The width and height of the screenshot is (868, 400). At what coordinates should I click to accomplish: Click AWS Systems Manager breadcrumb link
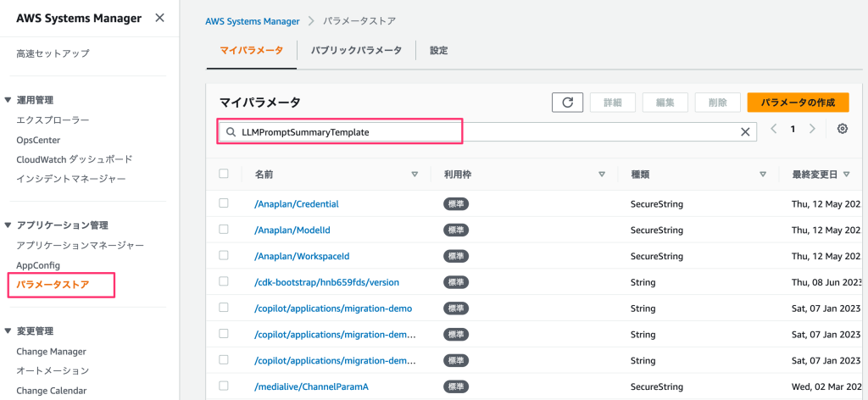(253, 21)
